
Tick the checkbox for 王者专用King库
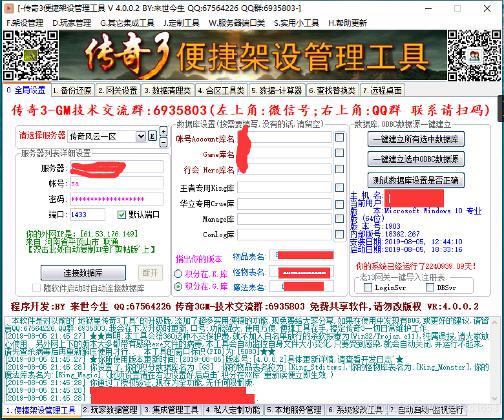339,187
